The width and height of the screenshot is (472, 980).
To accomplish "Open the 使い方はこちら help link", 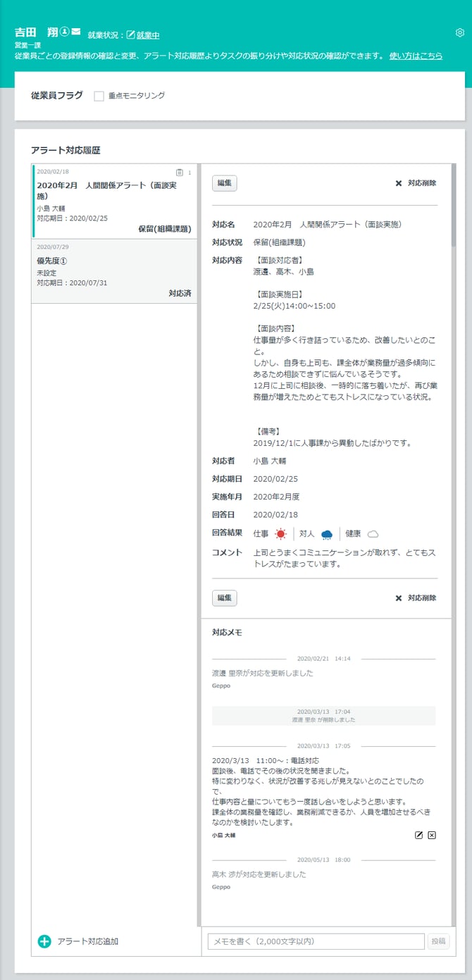I will point(416,55).
